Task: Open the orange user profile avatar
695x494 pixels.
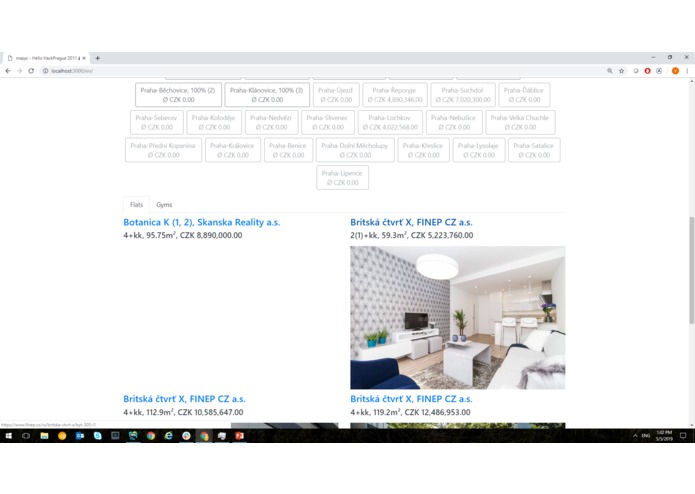Action: tap(675, 71)
